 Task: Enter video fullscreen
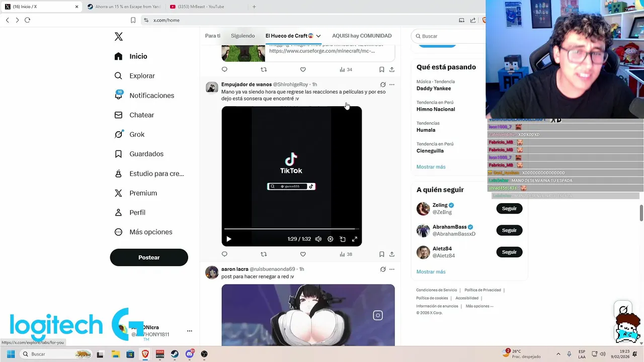[355, 239]
